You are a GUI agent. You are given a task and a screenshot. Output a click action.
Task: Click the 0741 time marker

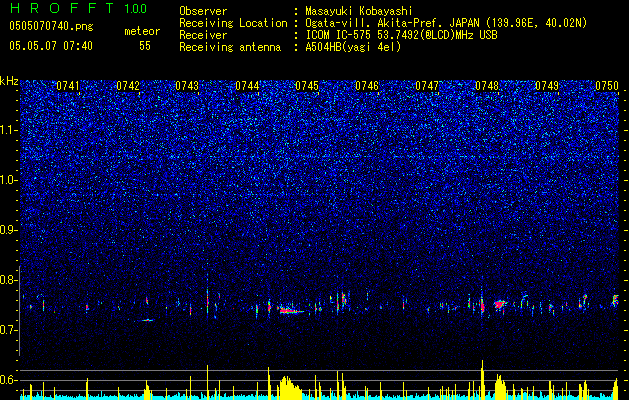click(x=68, y=86)
